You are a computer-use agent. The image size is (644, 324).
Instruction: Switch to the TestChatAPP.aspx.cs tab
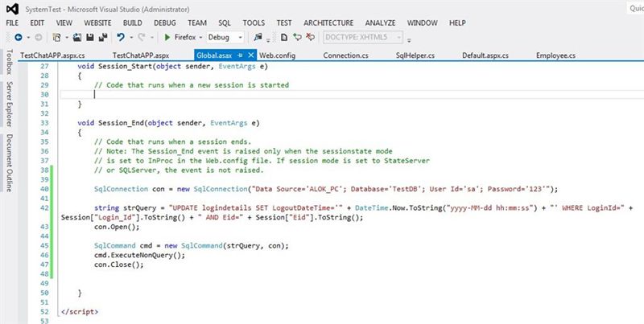[52, 55]
